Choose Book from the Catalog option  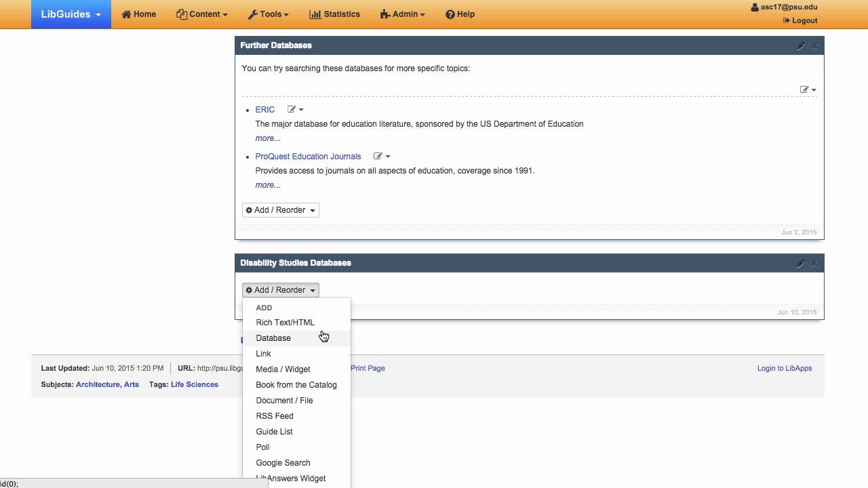297,385
